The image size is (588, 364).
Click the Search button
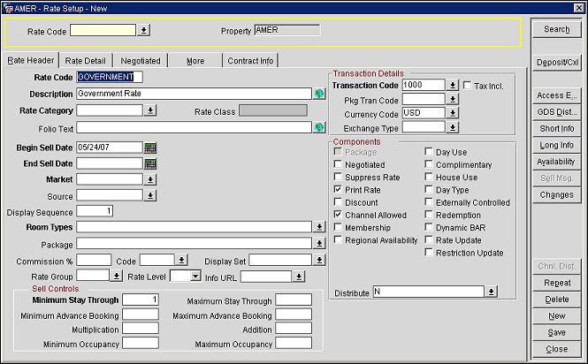click(556, 29)
